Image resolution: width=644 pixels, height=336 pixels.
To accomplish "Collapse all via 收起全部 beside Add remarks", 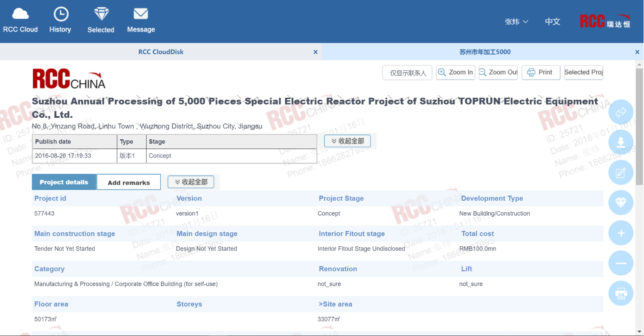I will point(191,182).
